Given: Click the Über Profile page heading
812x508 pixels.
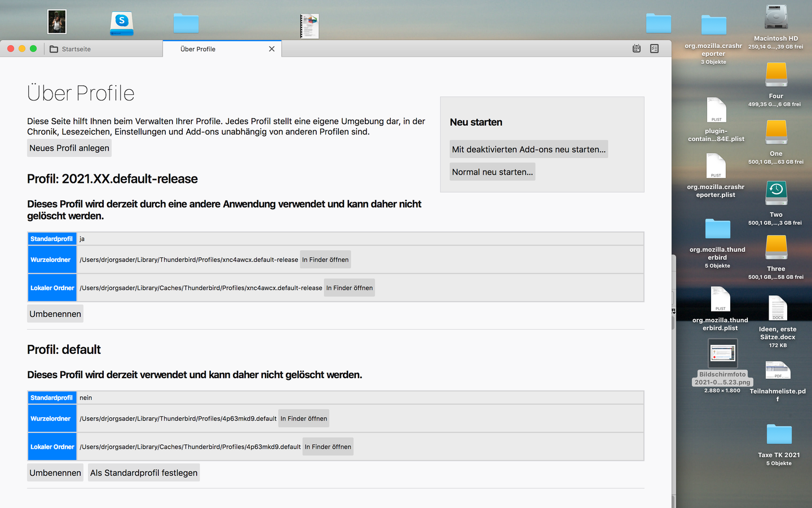Looking at the screenshot, I should (81, 93).
